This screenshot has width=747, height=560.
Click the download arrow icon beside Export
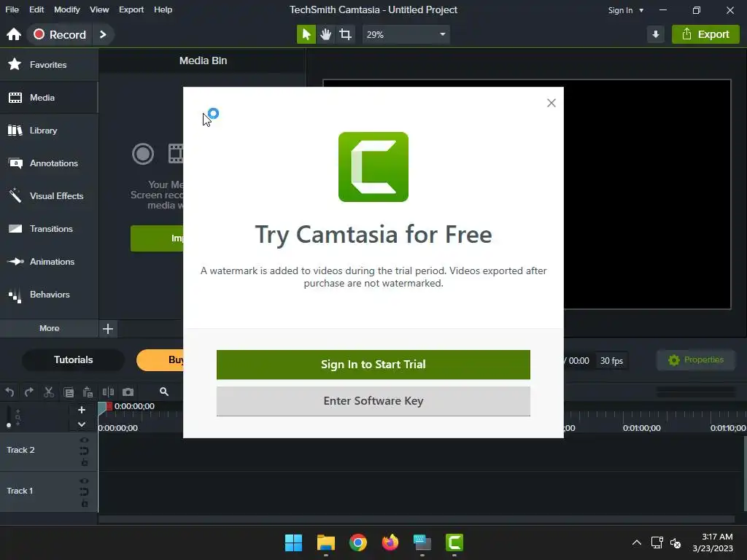point(656,34)
